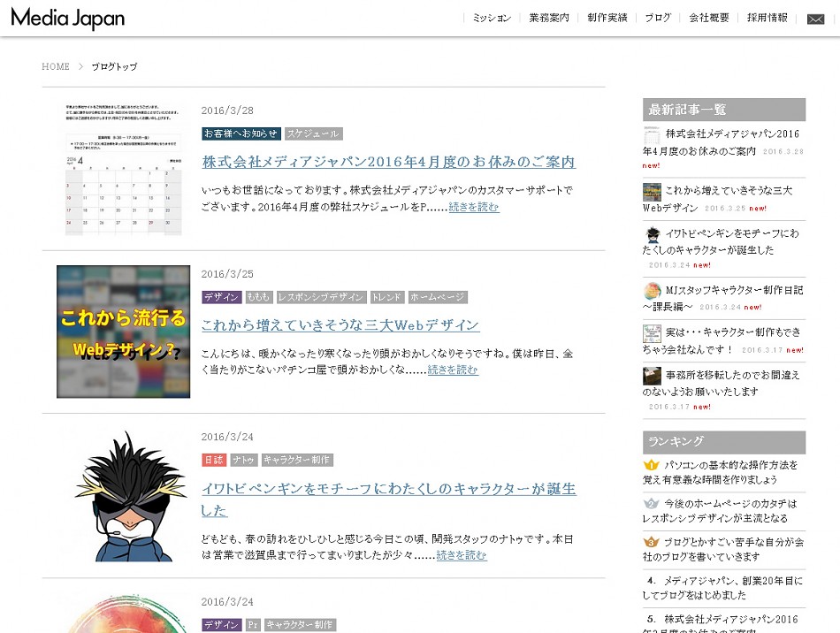840x633 pixels.
Task: Click sidebar icon for 事務所を移転 post
Action: tap(652, 376)
